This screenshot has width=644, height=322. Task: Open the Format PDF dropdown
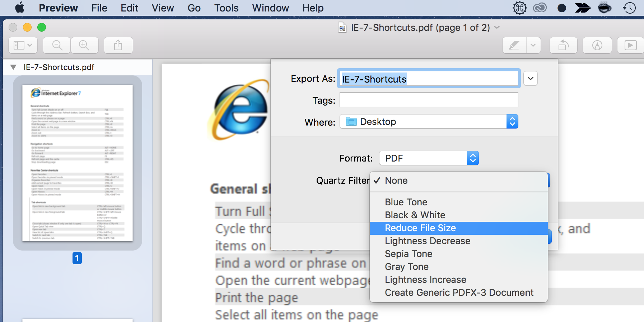pos(429,158)
